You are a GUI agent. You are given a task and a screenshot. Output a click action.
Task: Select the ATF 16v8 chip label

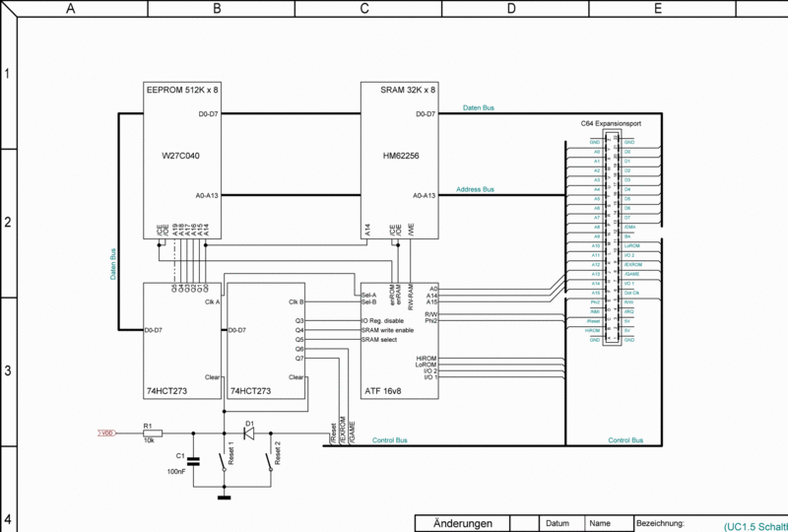tap(382, 391)
